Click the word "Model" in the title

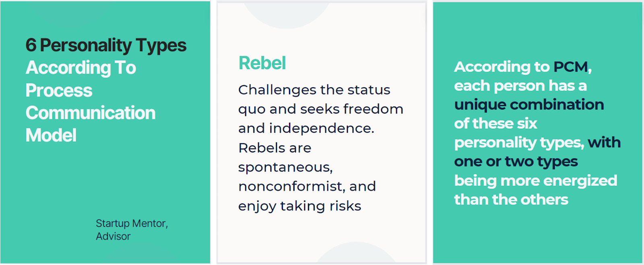pyautogui.click(x=51, y=136)
